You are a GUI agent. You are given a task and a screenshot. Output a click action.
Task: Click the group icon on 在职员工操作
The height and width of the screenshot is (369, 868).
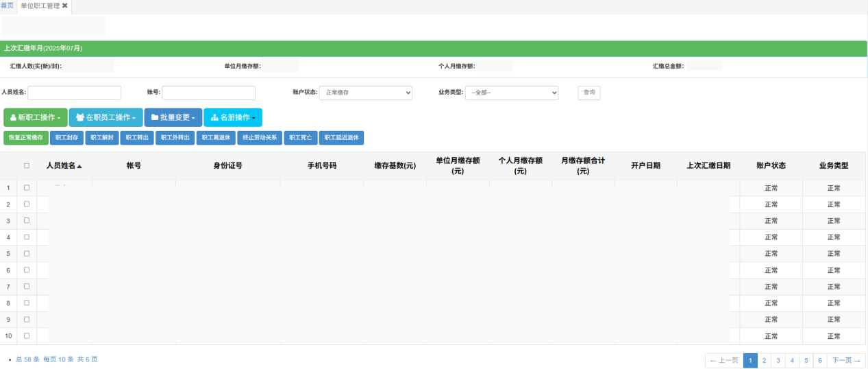pyautogui.click(x=80, y=118)
